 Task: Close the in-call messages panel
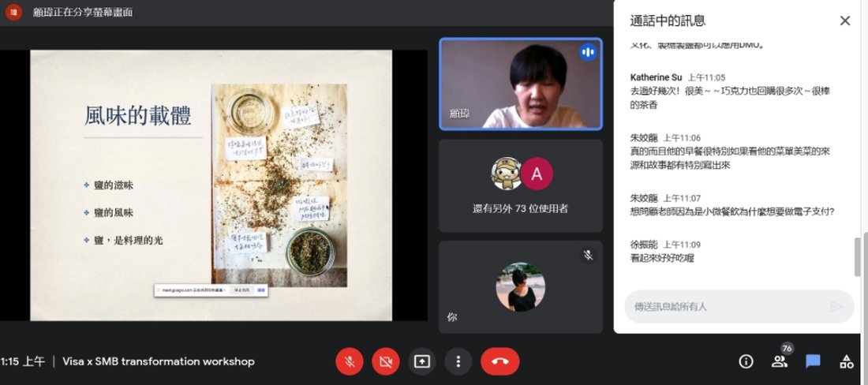point(845,21)
